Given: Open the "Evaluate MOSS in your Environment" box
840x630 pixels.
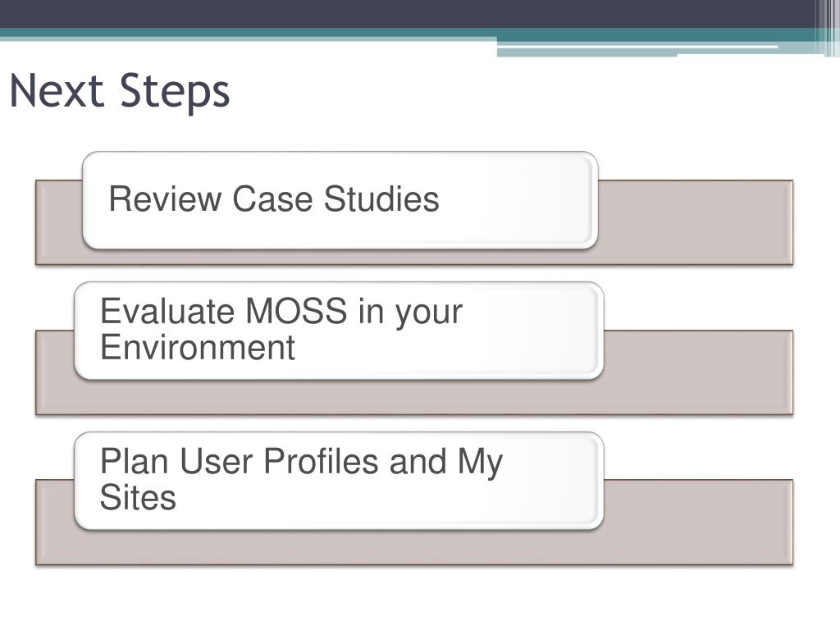Looking at the screenshot, I should coord(339,331).
